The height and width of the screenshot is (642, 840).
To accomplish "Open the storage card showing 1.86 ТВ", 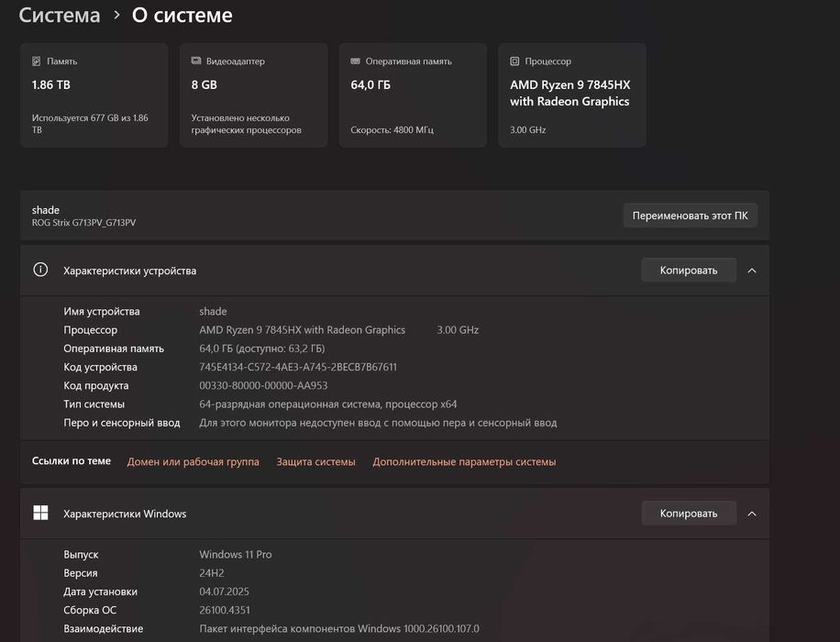I will pos(94,95).
